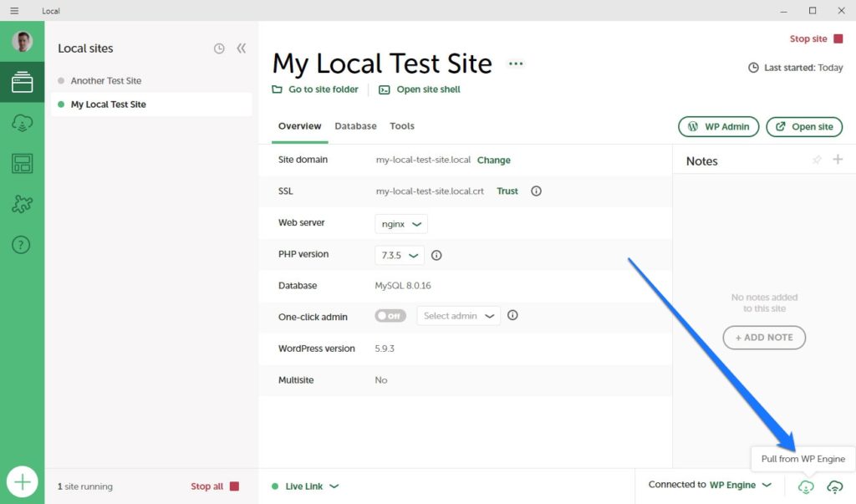
Task: Select Another Test Site in the list
Action: coord(106,81)
